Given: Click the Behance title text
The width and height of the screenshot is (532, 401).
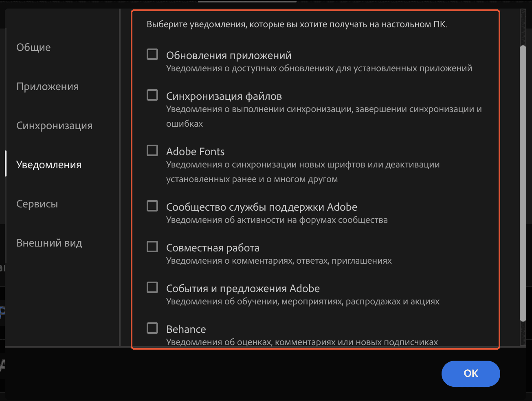Looking at the screenshot, I should [x=186, y=329].
